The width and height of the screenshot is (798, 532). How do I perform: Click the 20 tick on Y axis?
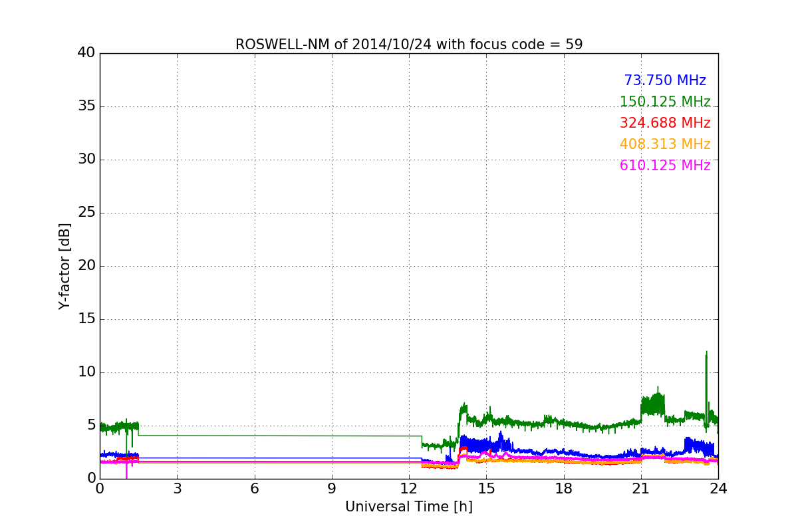point(86,266)
